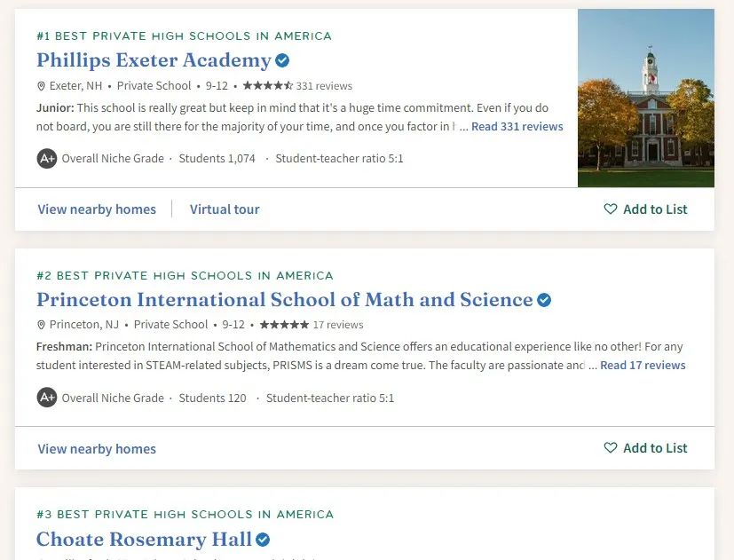The width and height of the screenshot is (734, 560).
Task: Click verified checkmark beside Choate Rosemary Hall
Action: (263, 539)
